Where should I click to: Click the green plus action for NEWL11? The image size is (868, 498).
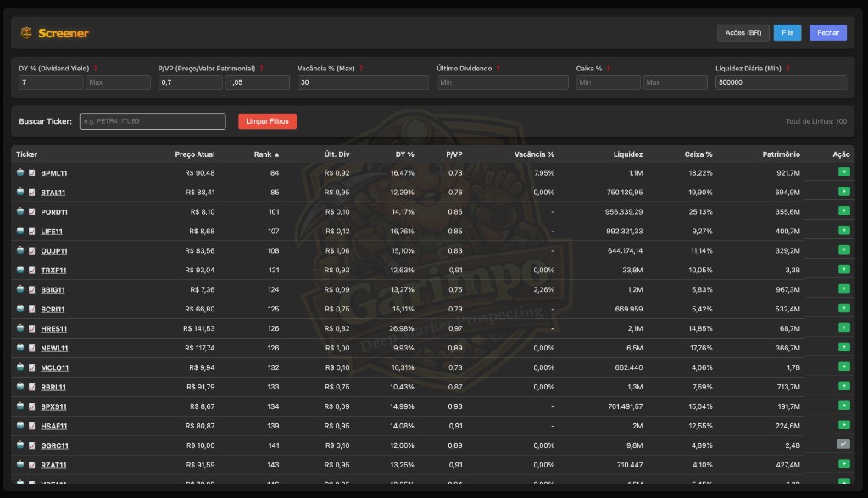844,348
